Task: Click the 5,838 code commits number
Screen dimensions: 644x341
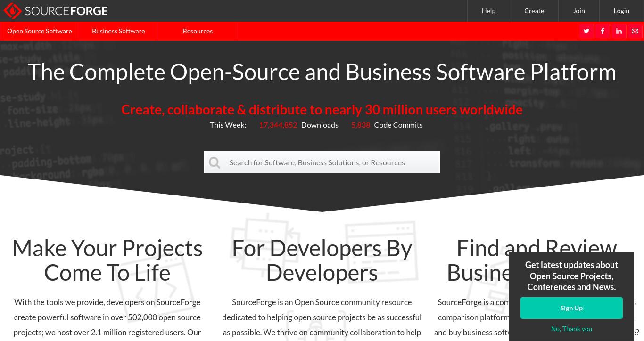Action: 361,125
